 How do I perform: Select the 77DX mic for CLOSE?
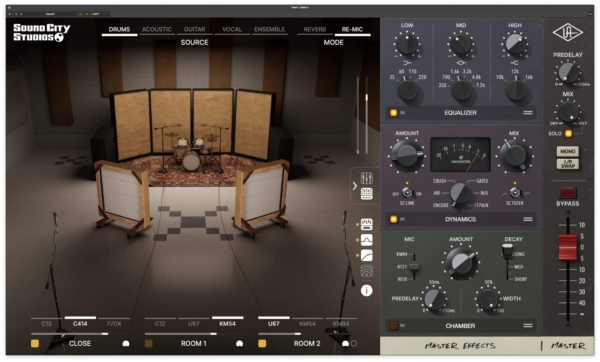114,324
